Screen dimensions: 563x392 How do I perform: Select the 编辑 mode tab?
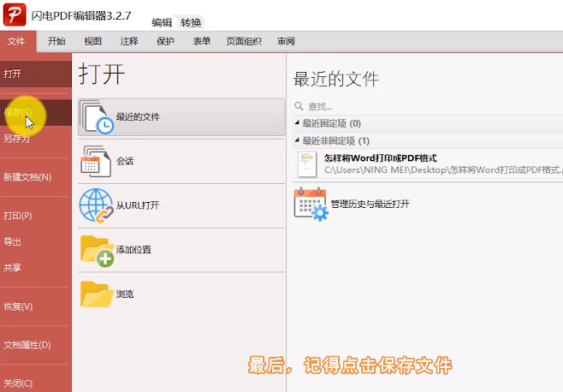162,22
